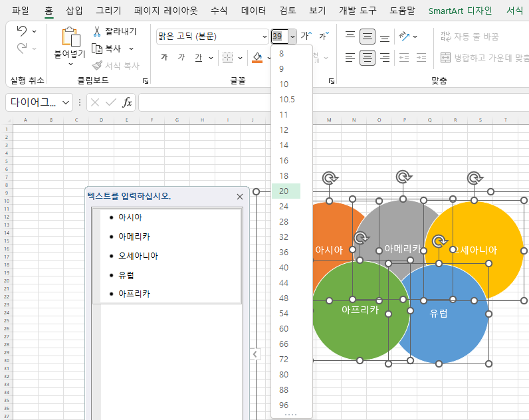Toggle middle vertical alignment
Viewport: 529px width, 420px height.
pos(368,36)
